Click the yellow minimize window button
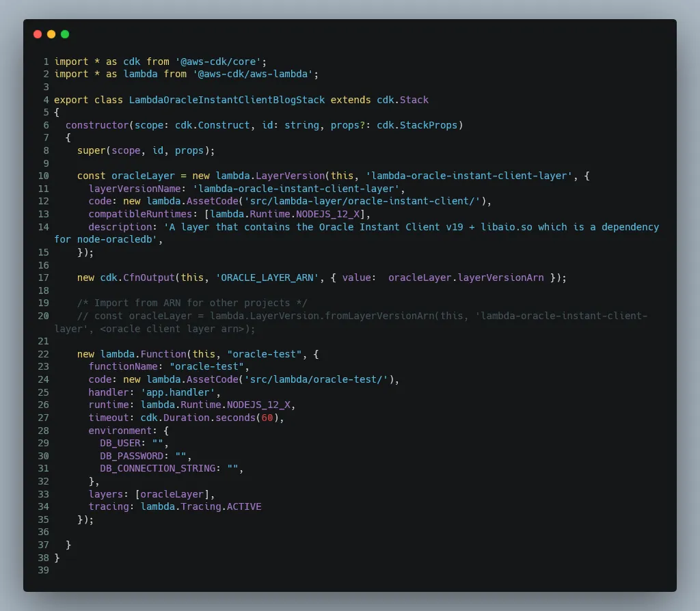Image resolution: width=700 pixels, height=611 pixels. [51, 34]
